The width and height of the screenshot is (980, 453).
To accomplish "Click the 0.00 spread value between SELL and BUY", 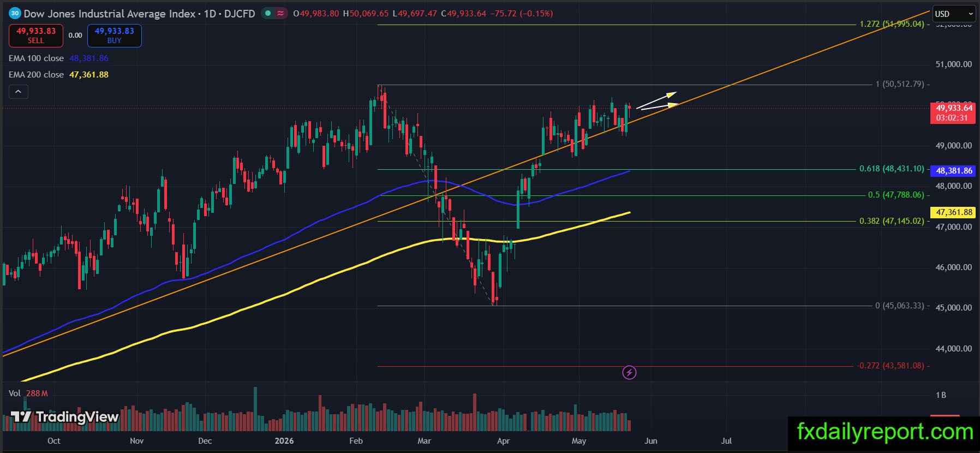I will pyautogui.click(x=75, y=35).
